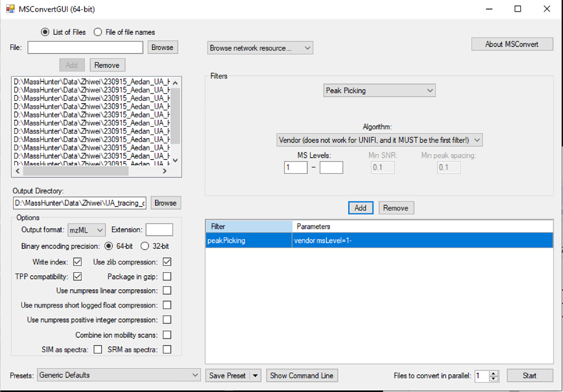The image size is (563, 392).
Task: Click the file list horizontal scrollbar thumb
Action: tap(76, 171)
